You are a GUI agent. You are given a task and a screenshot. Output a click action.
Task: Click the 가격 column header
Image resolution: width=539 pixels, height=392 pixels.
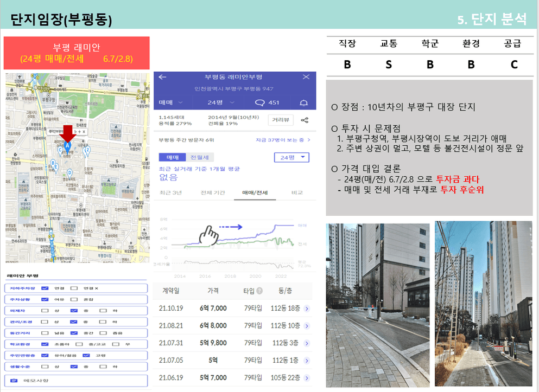pos(213,291)
